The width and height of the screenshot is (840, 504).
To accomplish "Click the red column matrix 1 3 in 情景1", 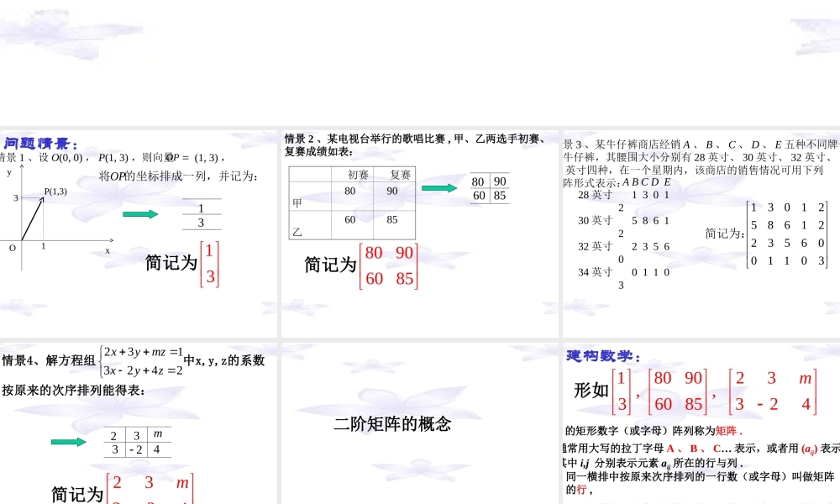I will [209, 264].
